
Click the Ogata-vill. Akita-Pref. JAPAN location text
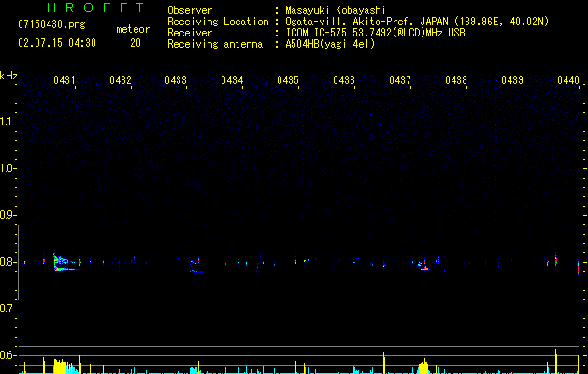point(417,22)
